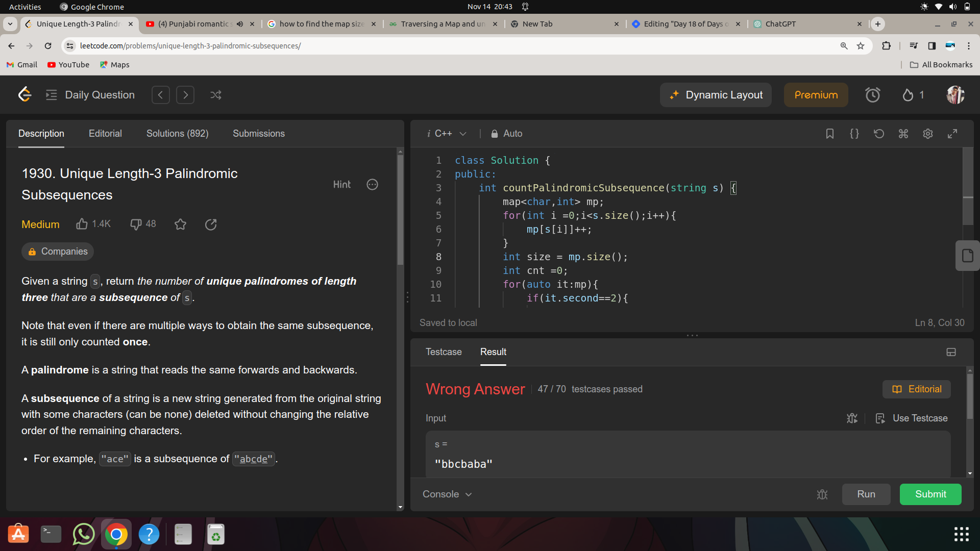Screen dimensions: 980x551
Task: Click the debug bug icon near Use Testcase
Action: pos(852,418)
